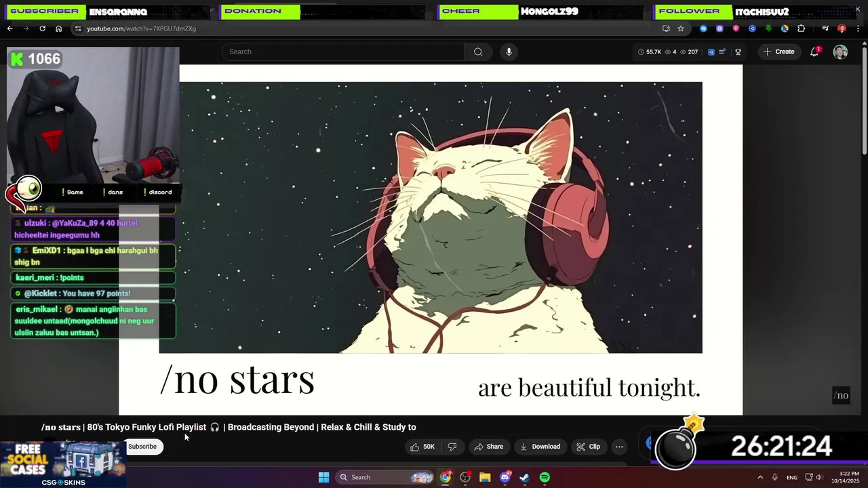
Task: Click the YouTube search magnifier button
Action: coord(478,52)
